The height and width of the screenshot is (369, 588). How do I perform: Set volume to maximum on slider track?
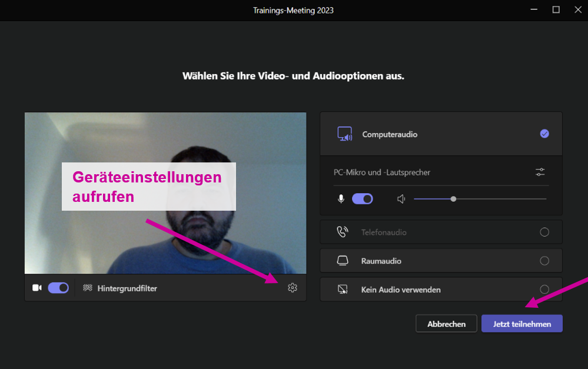pyautogui.click(x=546, y=199)
